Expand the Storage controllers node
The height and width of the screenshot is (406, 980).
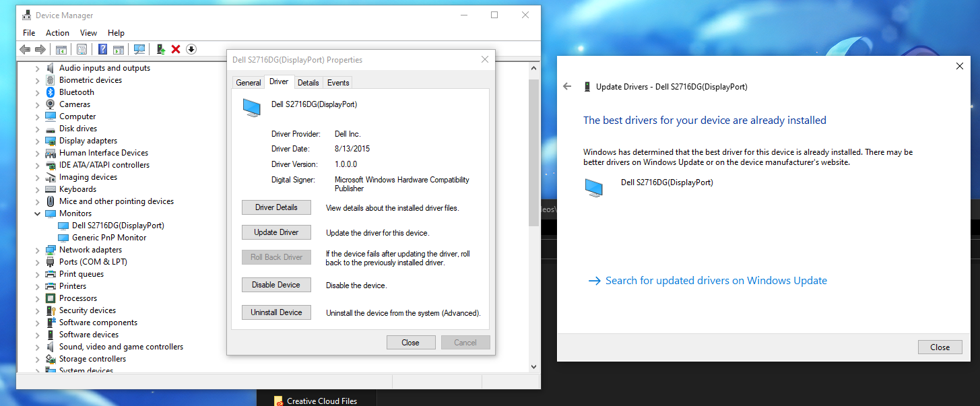(38, 359)
